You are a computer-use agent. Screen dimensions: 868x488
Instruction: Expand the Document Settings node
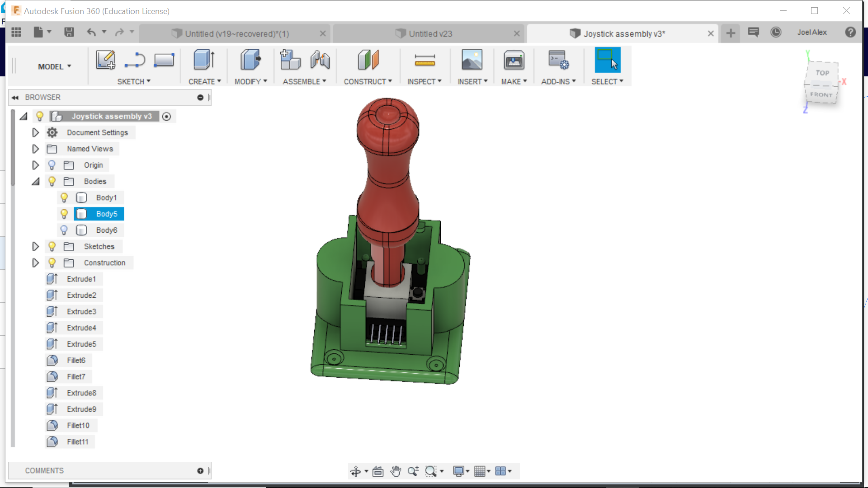point(35,132)
